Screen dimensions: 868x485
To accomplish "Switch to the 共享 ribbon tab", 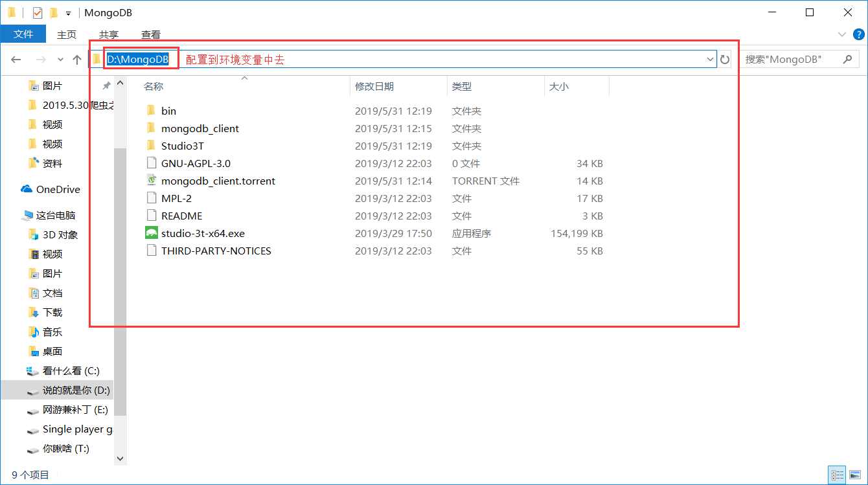I will [109, 34].
